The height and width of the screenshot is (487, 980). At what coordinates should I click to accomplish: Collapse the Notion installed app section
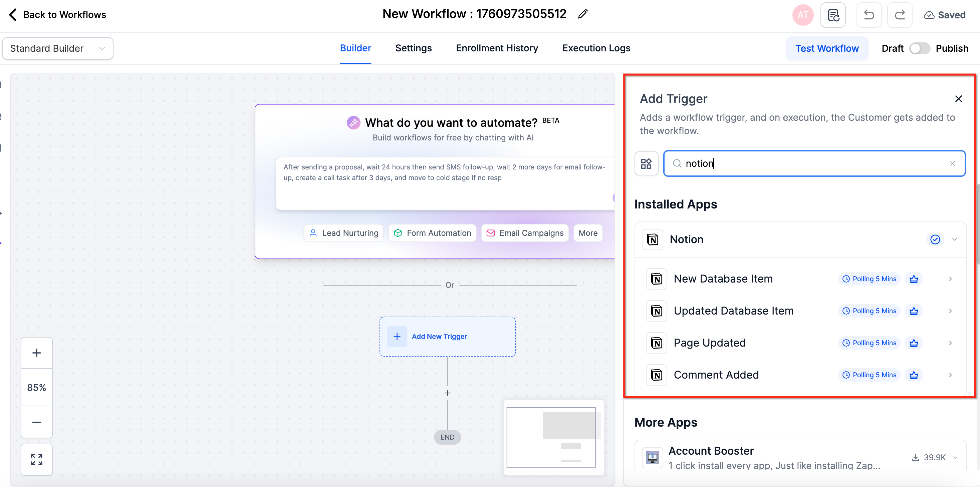tap(954, 239)
